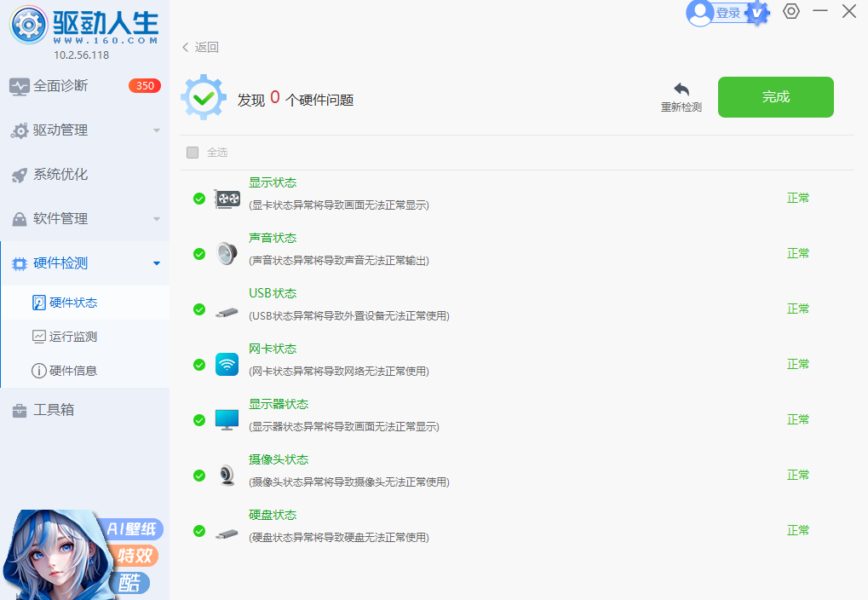Click the 显示器状态 title text
This screenshot has height=600, width=868.
click(x=279, y=405)
